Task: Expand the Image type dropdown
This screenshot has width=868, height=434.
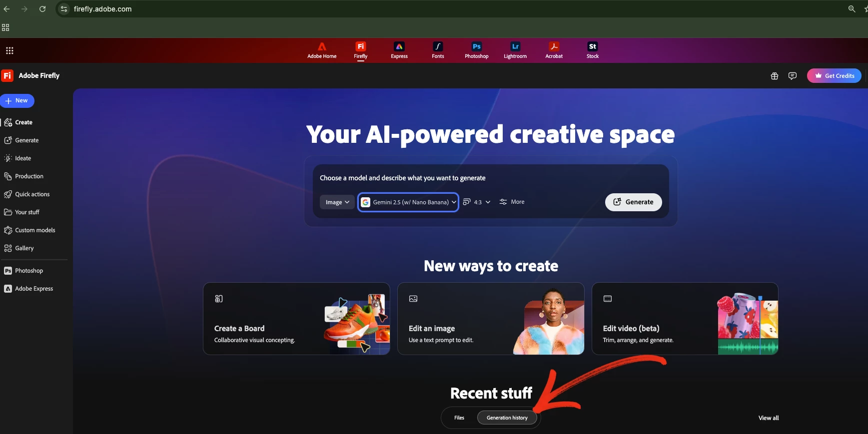Action: click(337, 202)
